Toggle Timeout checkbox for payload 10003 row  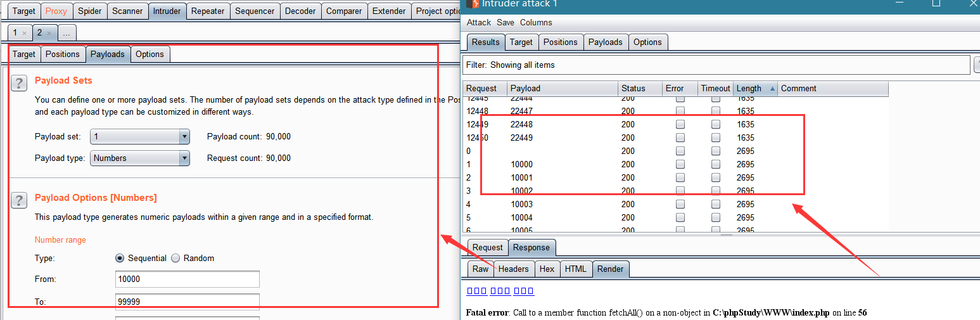pyautogui.click(x=715, y=204)
